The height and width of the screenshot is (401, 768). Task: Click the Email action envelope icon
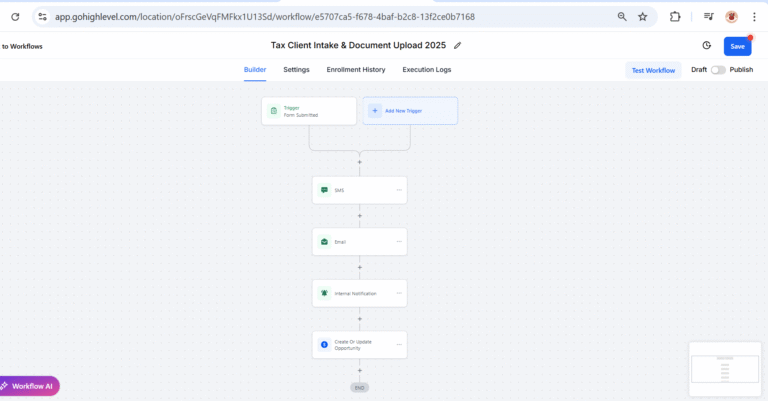pos(324,242)
